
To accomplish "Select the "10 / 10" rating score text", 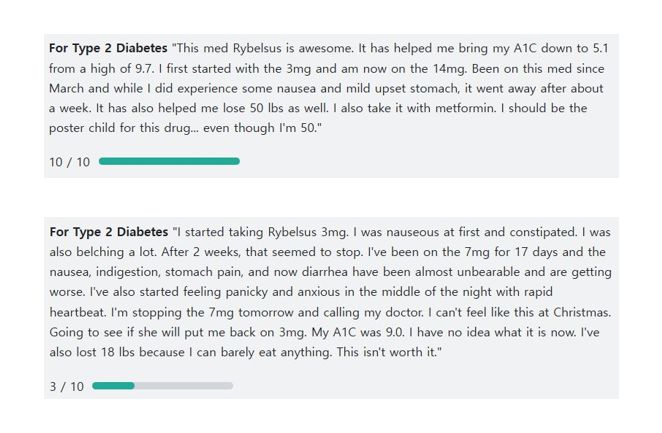I will (69, 162).
